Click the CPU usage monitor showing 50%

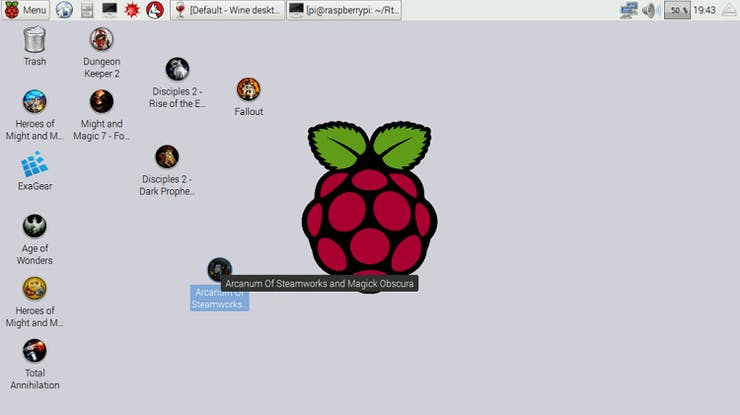pos(677,10)
